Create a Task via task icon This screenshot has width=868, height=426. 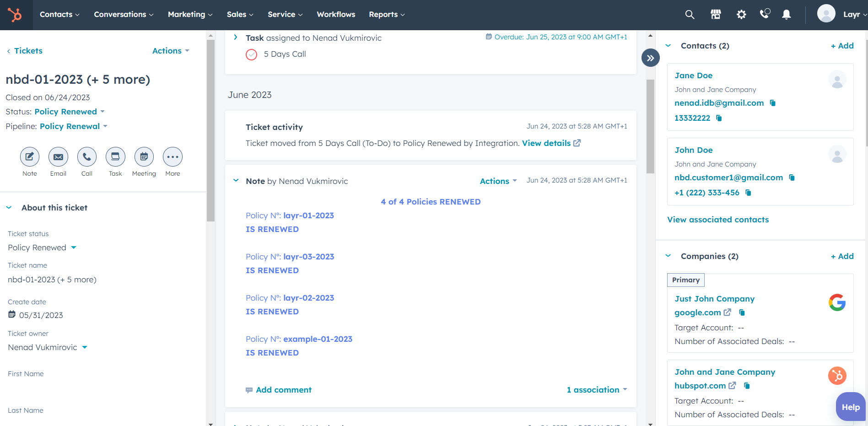115,157
